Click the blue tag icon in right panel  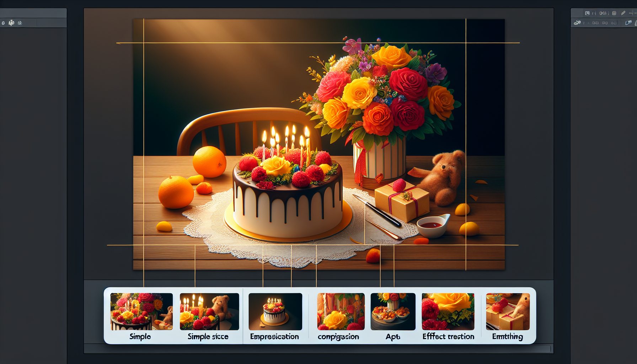pyautogui.click(x=628, y=23)
